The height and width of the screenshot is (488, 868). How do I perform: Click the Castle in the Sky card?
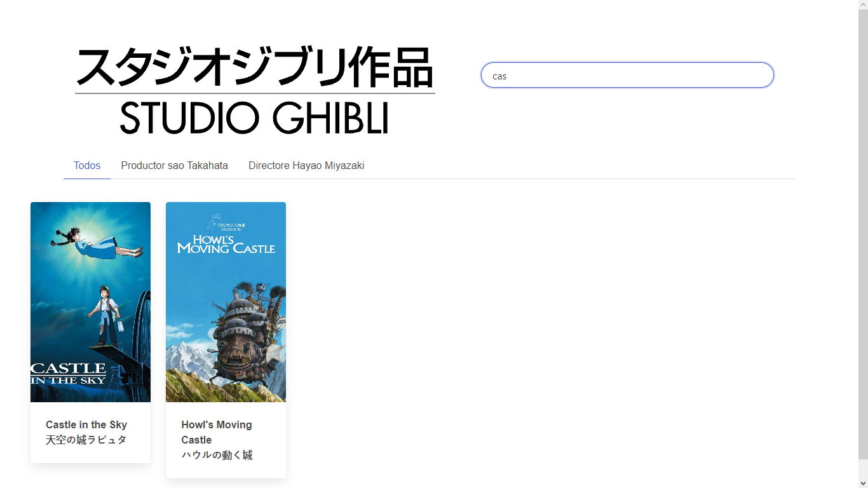pyautogui.click(x=90, y=332)
